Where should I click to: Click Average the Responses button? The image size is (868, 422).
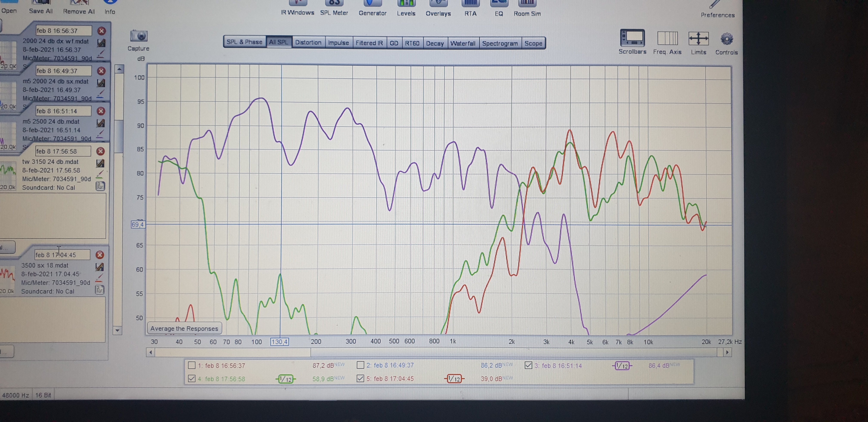coord(184,328)
